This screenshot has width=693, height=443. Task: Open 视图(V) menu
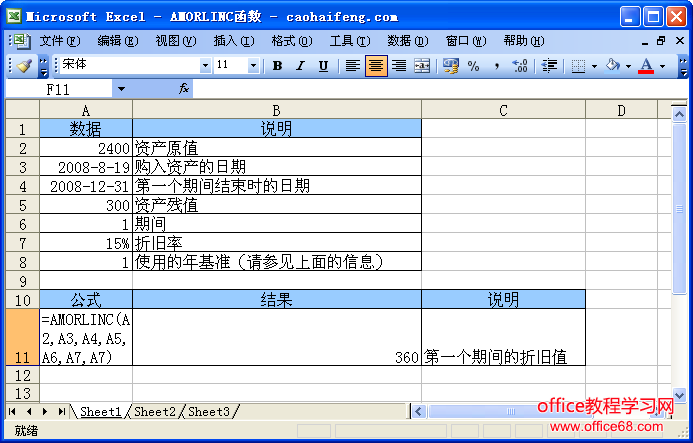coord(176,41)
